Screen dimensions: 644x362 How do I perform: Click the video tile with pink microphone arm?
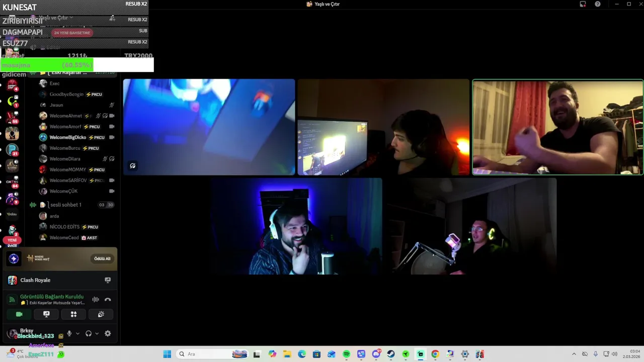(471, 226)
